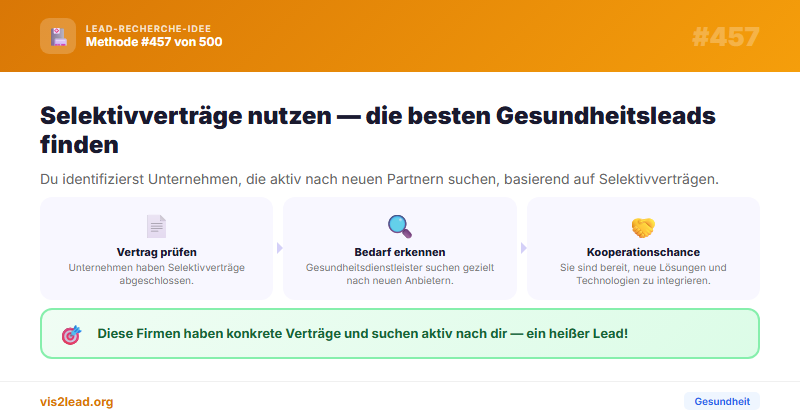800x420 pixels.
Task: Click the subtitle starting with Du identifizierst Unternehmen
Action: pos(379,179)
